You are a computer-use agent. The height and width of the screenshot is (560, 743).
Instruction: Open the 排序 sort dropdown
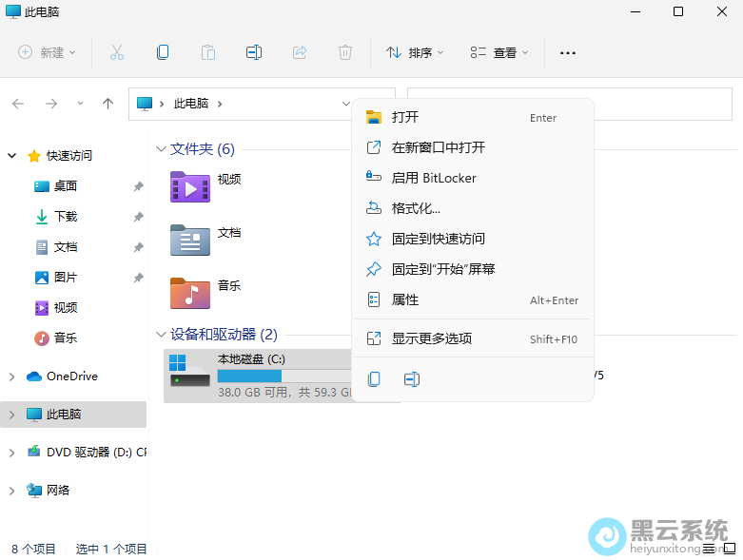415,52
